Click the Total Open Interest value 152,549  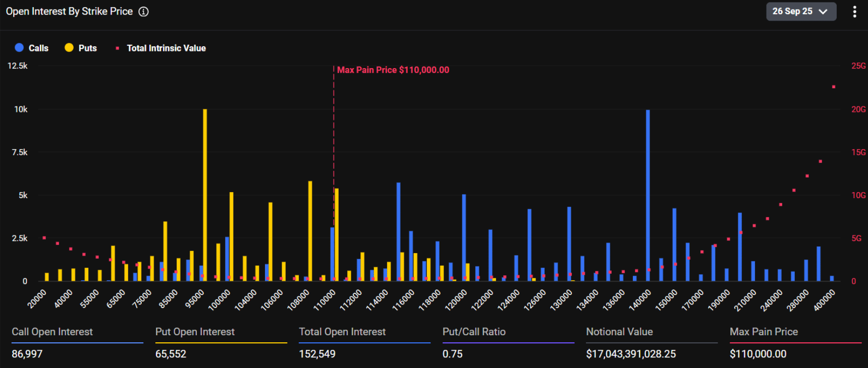(317, 354)
